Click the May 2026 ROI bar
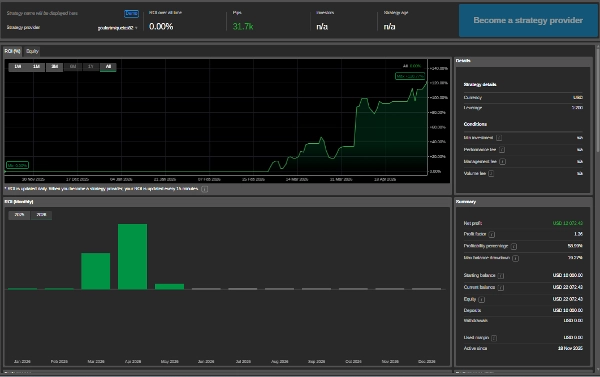600x377 pixels. point(170,286)
